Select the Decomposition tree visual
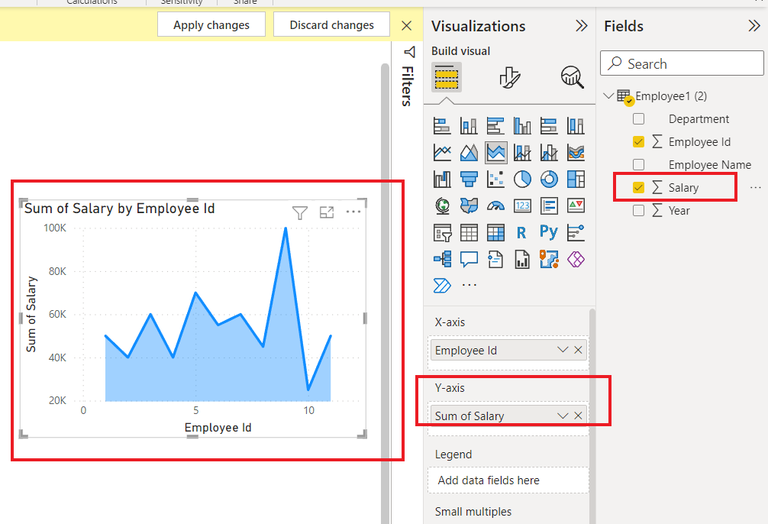 click(442, 259)
